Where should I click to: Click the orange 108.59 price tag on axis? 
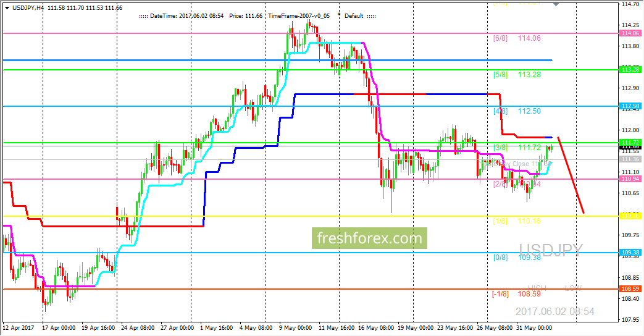pyautogui.click(x=630, y=289)
